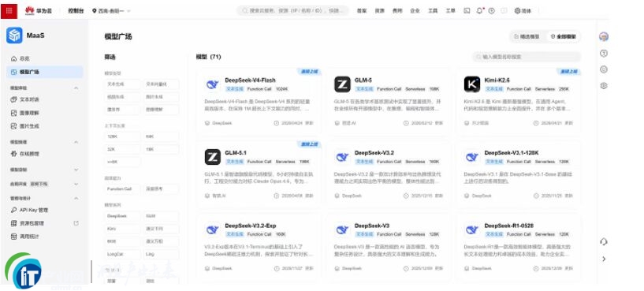Switch to the 全部模型 view

563,36
